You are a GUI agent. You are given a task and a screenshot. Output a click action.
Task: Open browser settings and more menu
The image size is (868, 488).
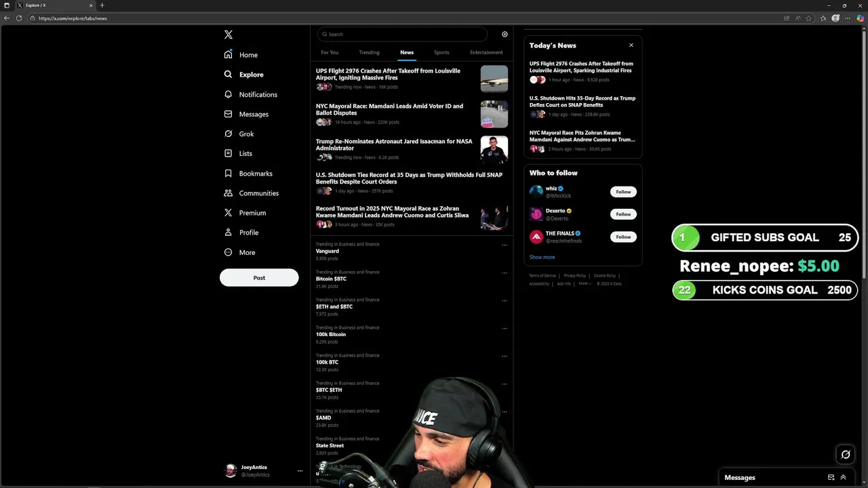pyautogui.click(x=848, y=18)
